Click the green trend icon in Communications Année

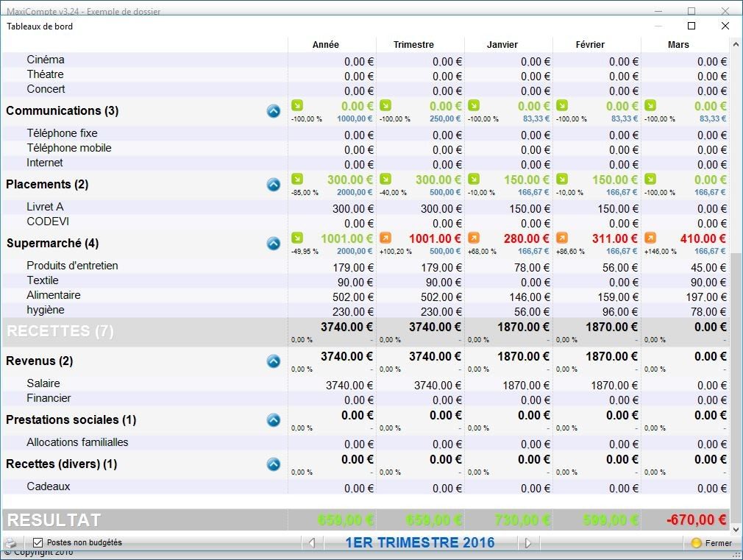[297, 105]
